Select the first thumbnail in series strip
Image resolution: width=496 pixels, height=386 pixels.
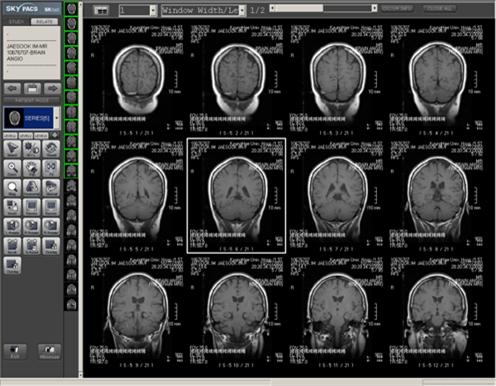(x=71, y=9)
